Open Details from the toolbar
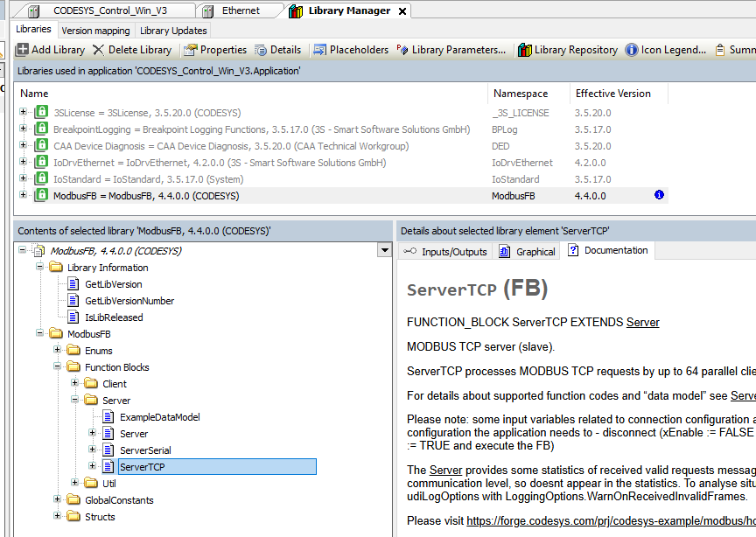 point(277,50)
